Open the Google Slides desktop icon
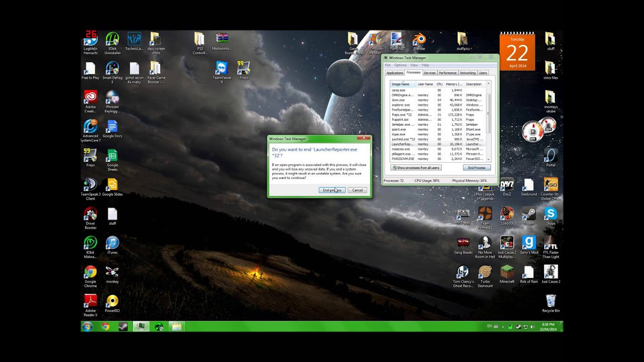 [x=112, y=188]
